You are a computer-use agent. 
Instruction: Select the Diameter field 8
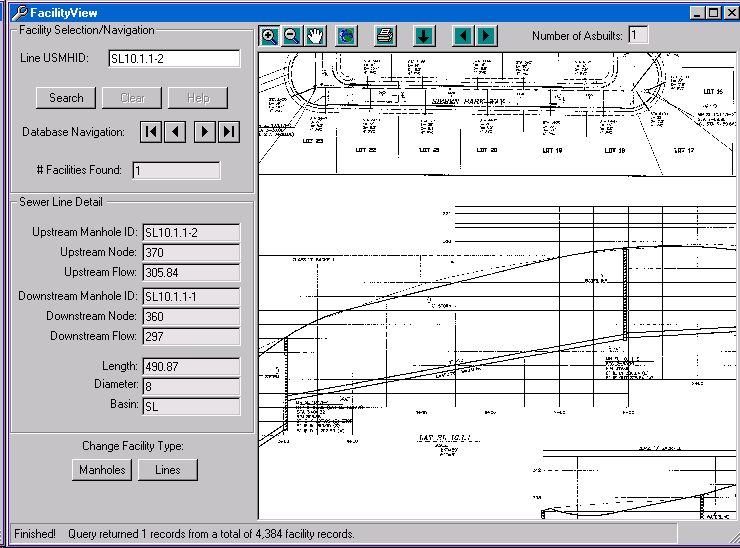tap(191, 387)
